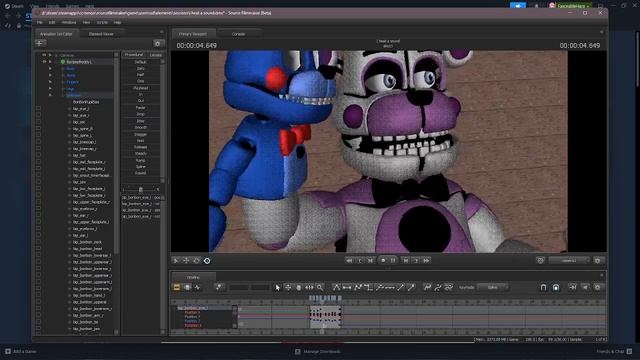
Task: Apply the Smooth procedural preset
Action: (x=140, y=127)
